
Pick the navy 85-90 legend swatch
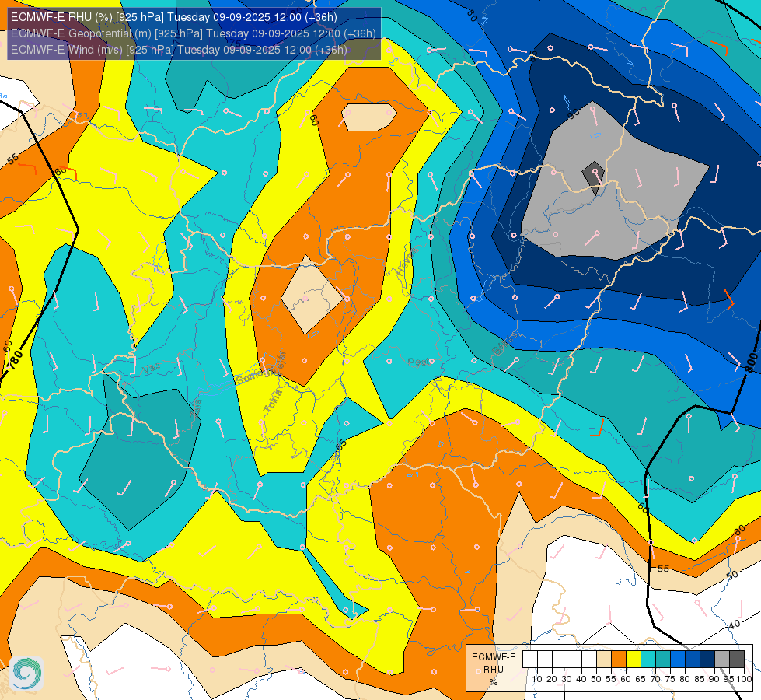coord(707,659)
